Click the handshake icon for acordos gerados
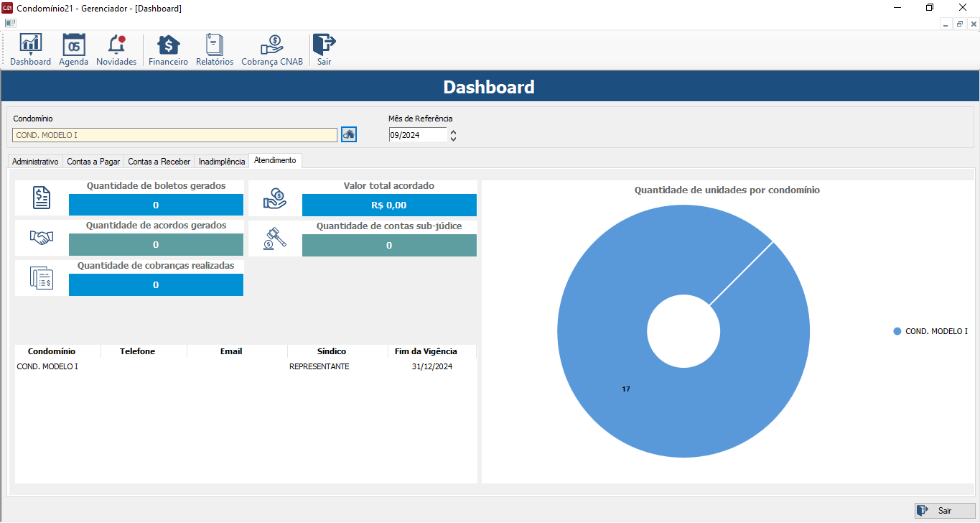The image size is (980, 523). [42, 238]
